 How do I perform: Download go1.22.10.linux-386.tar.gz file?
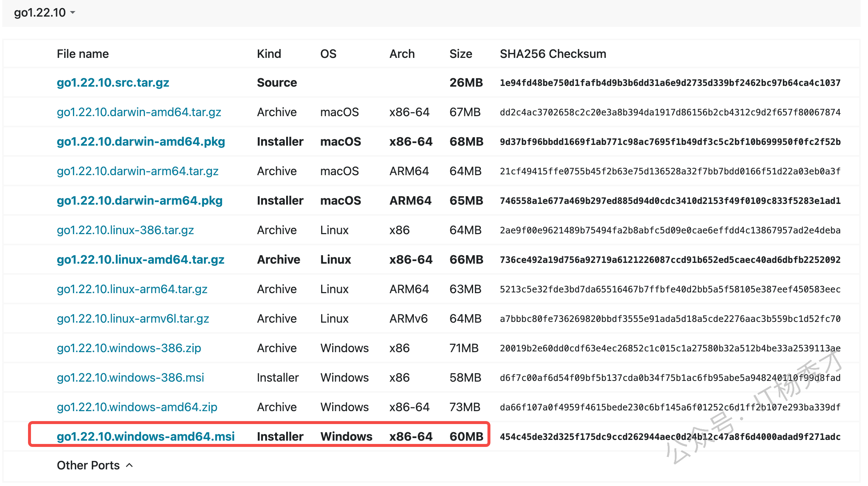coord(125,230)
